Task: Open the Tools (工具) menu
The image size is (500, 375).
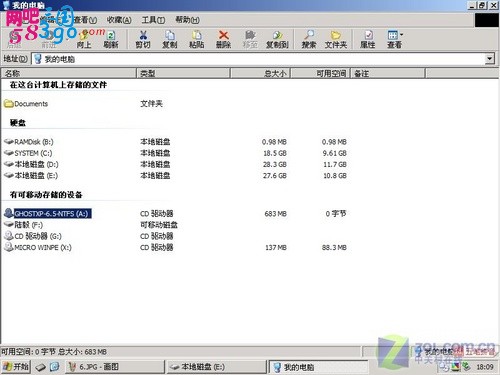Action: [x=153, y=20]
